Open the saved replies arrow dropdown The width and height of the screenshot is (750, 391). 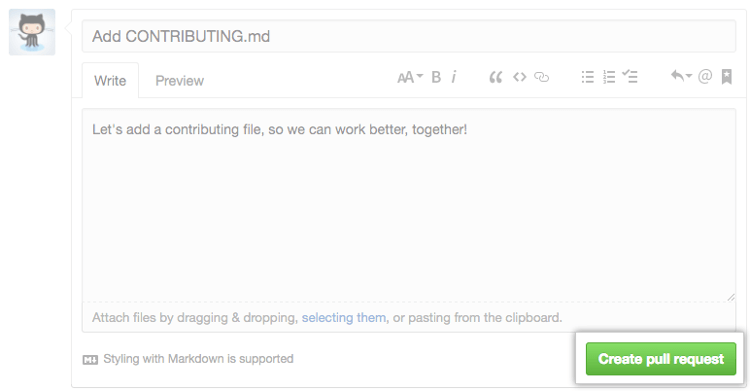[681, 76]
